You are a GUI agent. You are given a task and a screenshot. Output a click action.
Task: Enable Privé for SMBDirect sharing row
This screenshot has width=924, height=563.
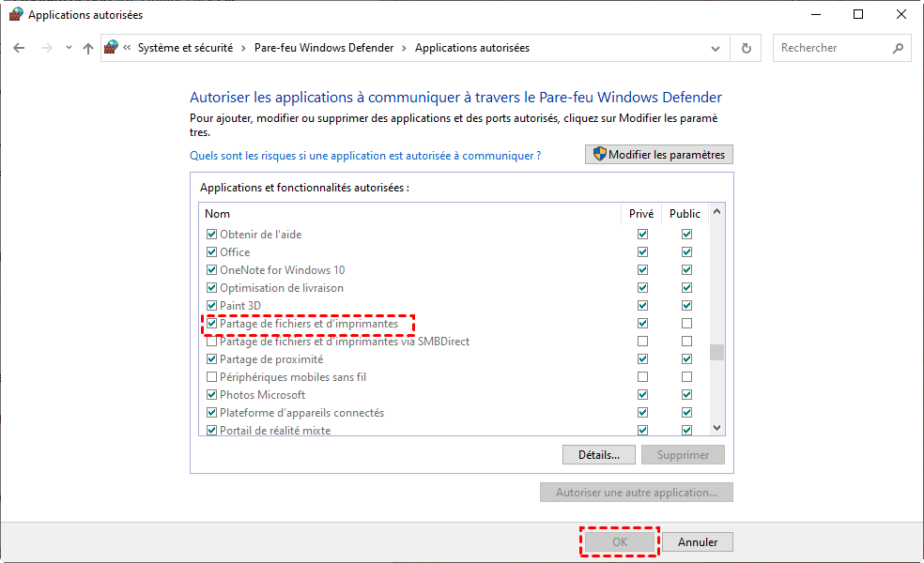pos(643,342)
